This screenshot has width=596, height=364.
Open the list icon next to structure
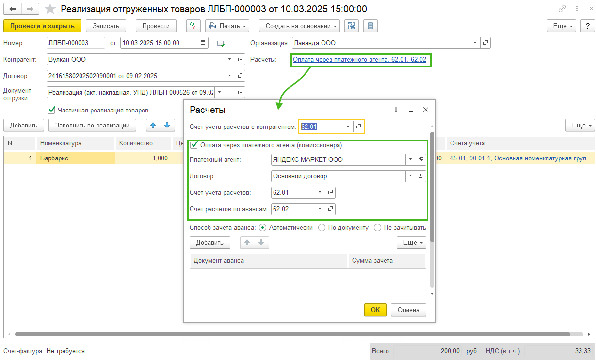370,26
